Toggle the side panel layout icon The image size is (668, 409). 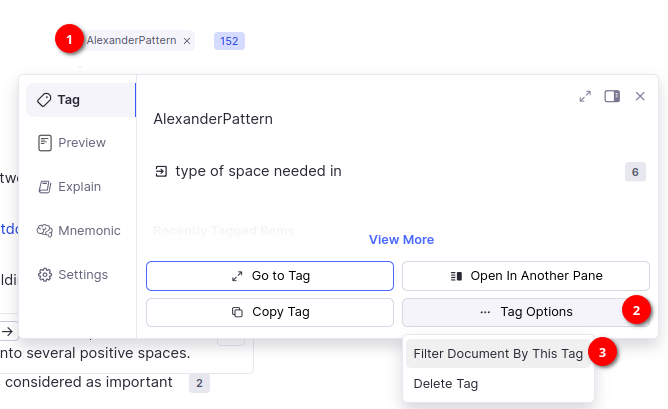(x=612, y=96)
